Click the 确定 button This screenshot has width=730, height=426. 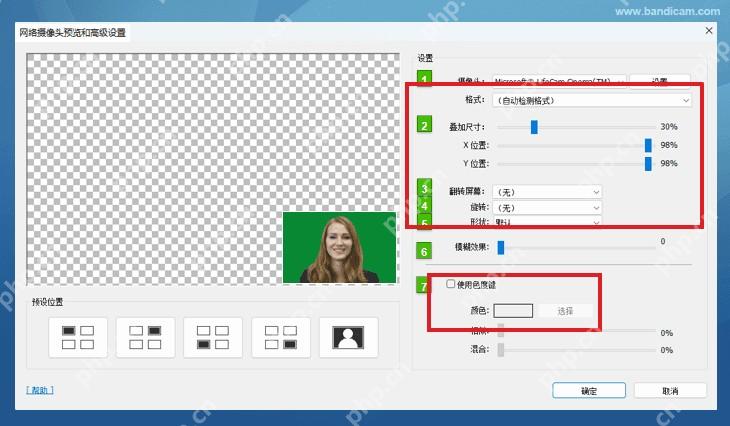(x=589, y=391)
